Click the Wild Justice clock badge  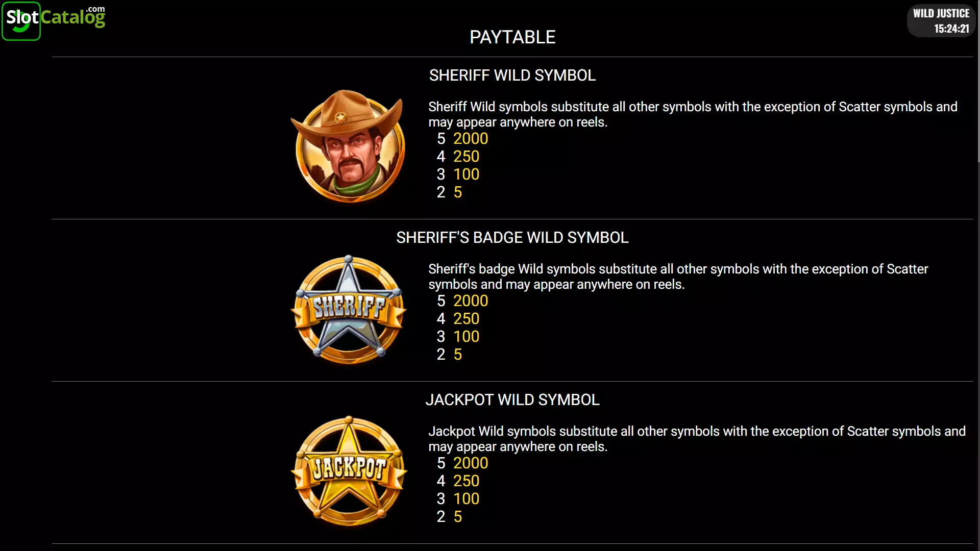point(941,21)
